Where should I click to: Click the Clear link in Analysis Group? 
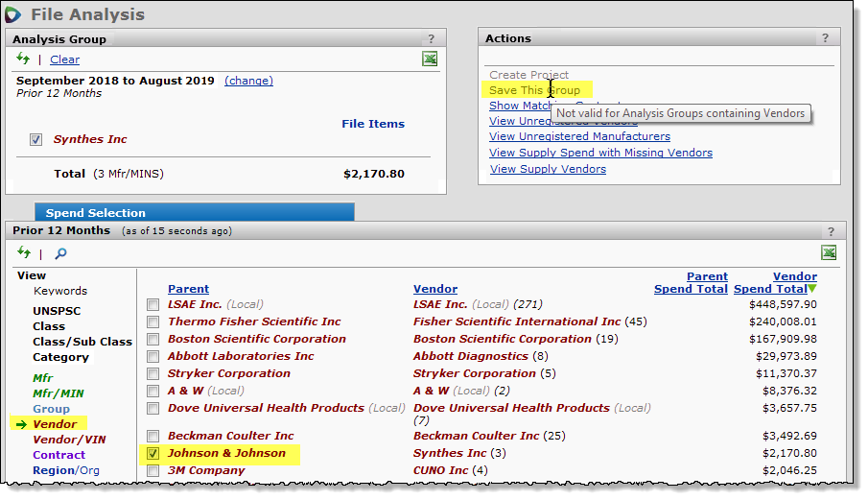(x=64, y=60)
